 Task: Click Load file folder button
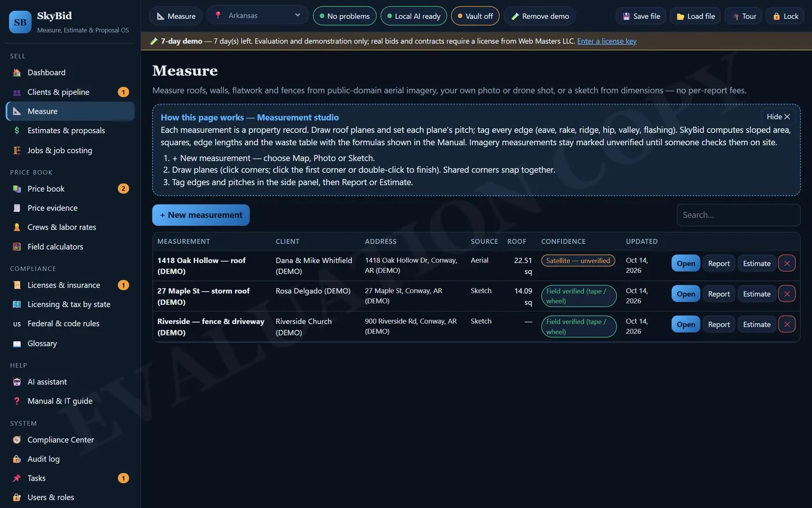tap(695, 16)
